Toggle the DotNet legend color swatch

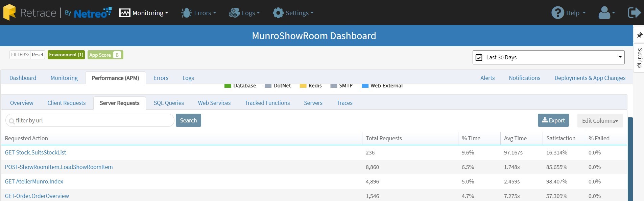tap(268, 86)
